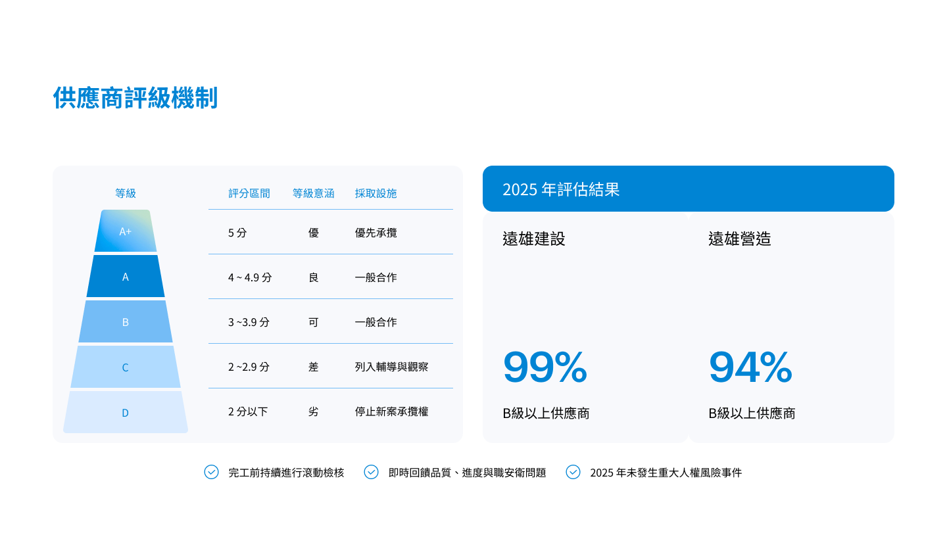This screenshot has width=947, height=560.
Task: Click the 2025 年未發生重大人權風險事件 text
Action: 666,473
